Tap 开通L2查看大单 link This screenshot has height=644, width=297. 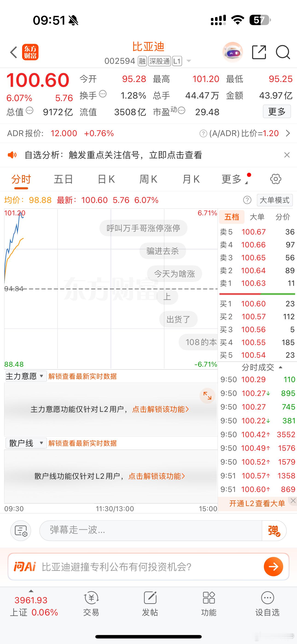point(257,503)
